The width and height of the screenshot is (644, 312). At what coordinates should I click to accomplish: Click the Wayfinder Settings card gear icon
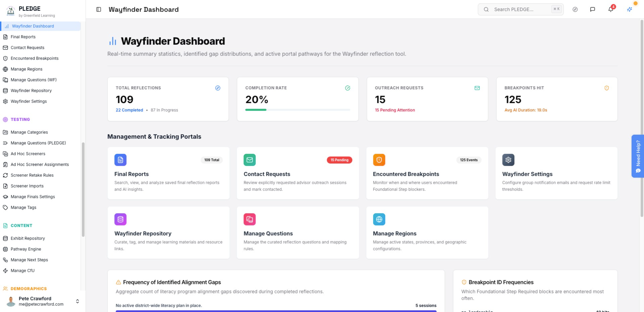pos(508,160)
